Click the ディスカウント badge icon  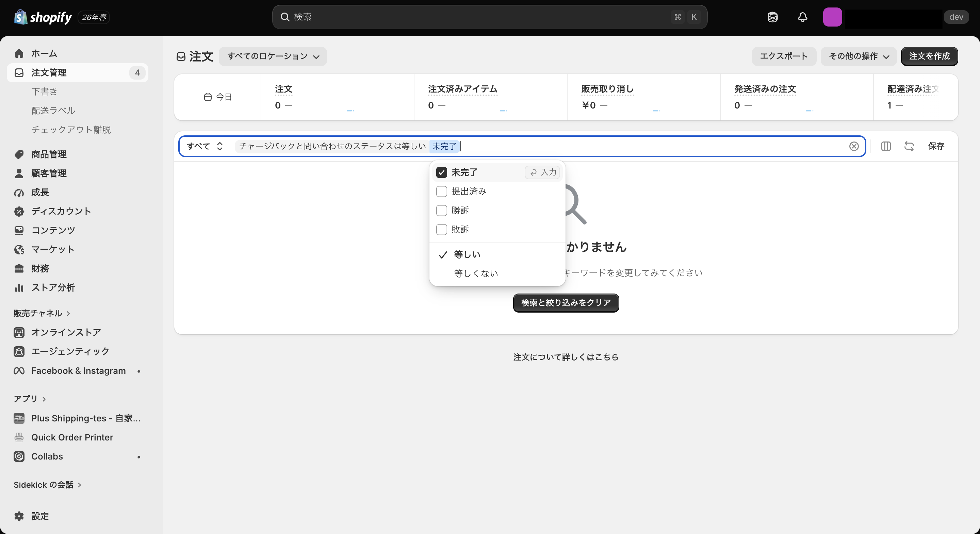tap(19, 211)
